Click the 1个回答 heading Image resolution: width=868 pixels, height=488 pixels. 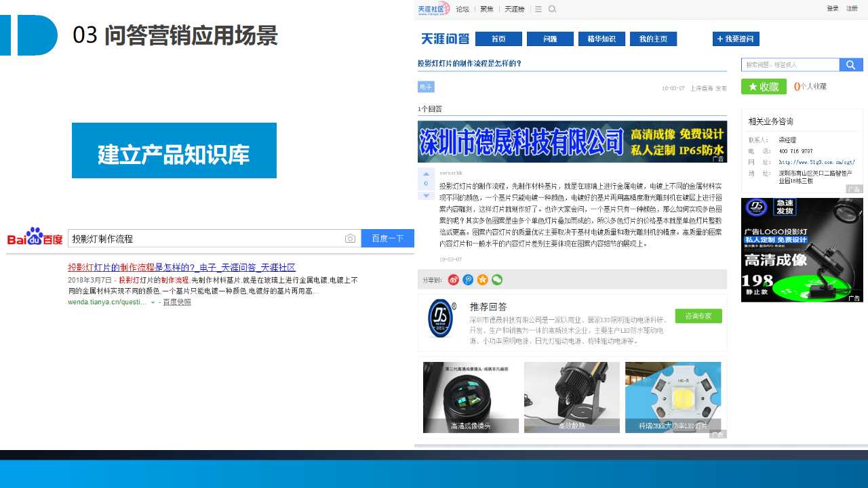430,108
